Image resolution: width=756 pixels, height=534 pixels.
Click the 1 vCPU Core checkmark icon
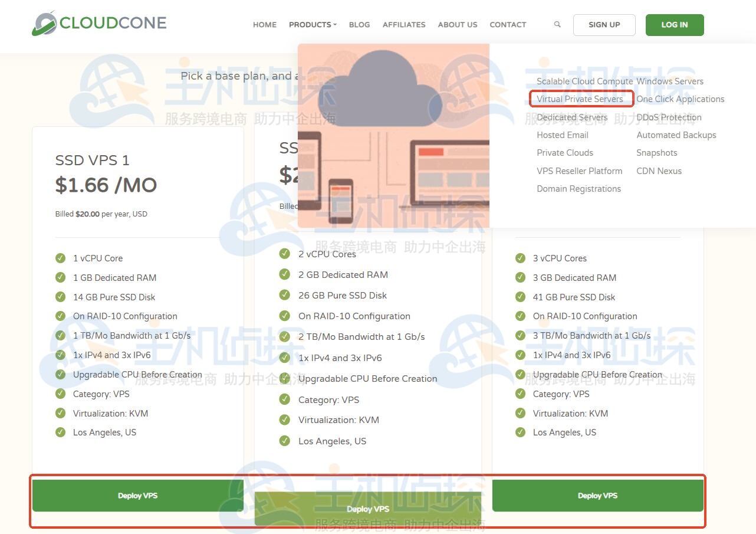60,258
